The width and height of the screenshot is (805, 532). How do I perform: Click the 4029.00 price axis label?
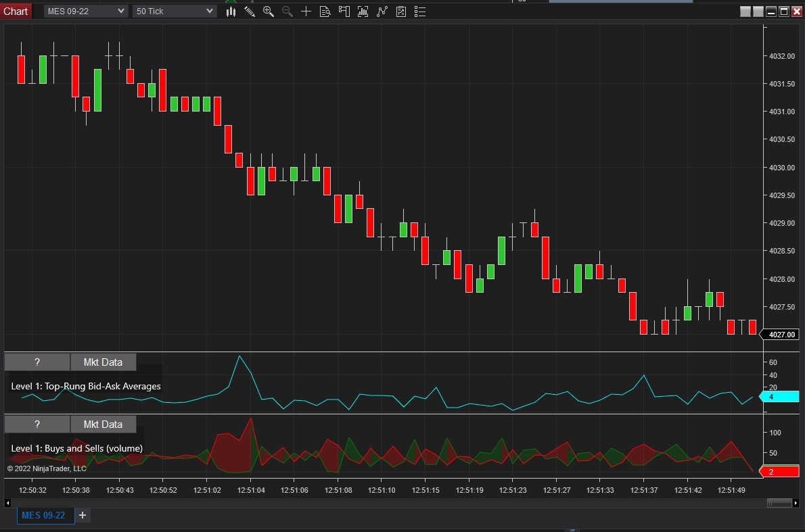(x=782, y=223)
